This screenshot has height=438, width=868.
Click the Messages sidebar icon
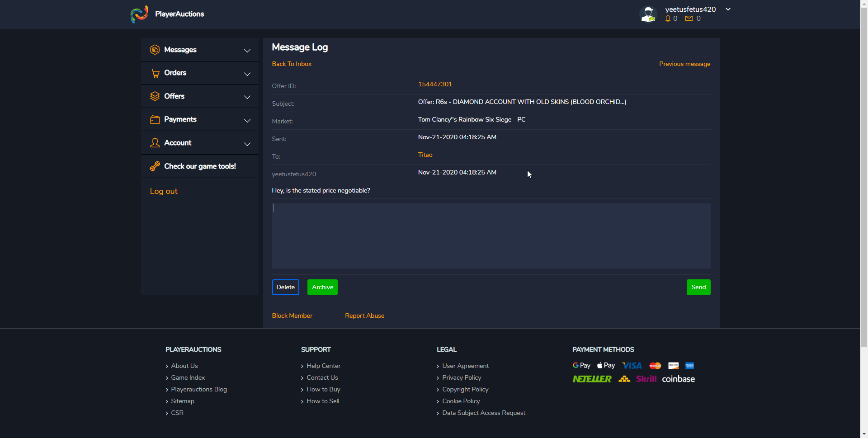pos(155,50)
